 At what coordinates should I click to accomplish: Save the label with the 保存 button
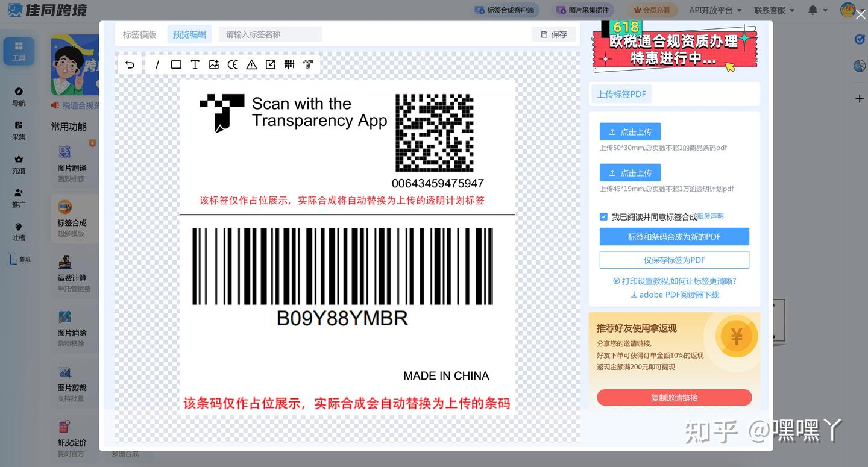click(x=554, y=34)
